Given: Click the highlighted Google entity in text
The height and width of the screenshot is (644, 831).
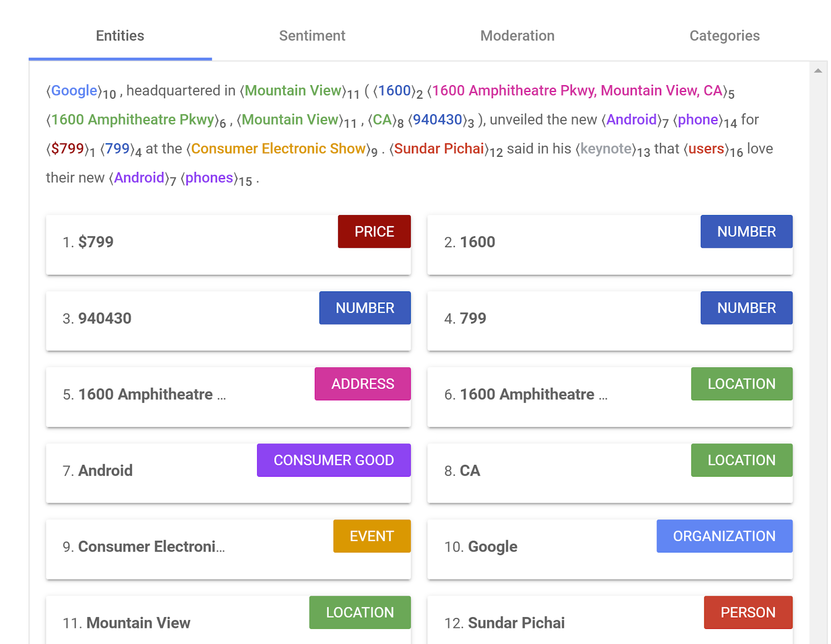Looking at the screenshot, I should [x=74, y=91].
